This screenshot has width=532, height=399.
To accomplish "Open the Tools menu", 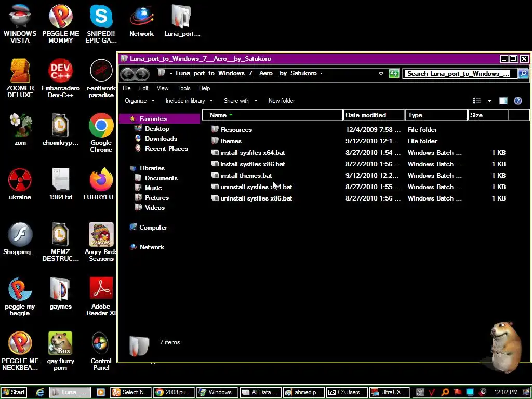I will (183, 88).
